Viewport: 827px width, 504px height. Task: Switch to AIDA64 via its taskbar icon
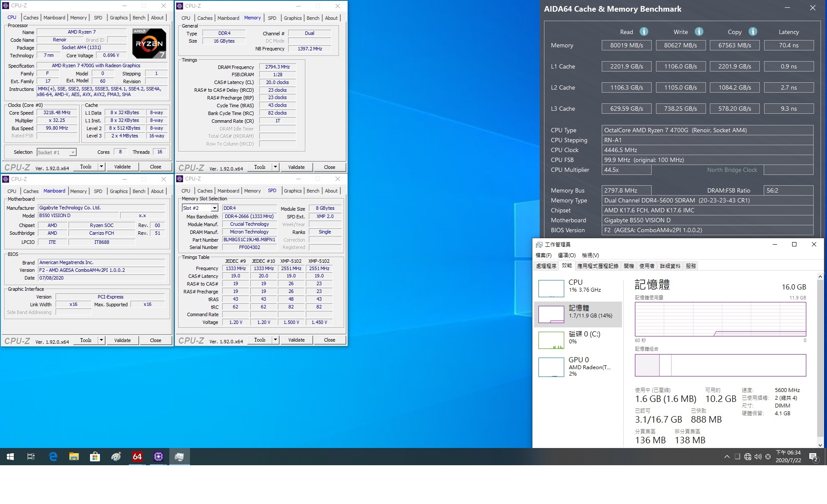point(137,457)
